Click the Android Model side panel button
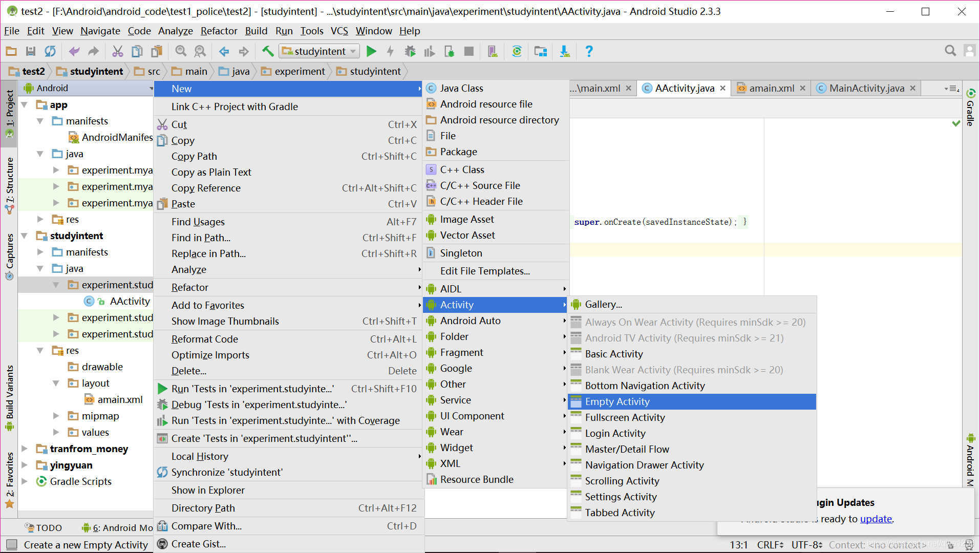 [x=970, y=461]
